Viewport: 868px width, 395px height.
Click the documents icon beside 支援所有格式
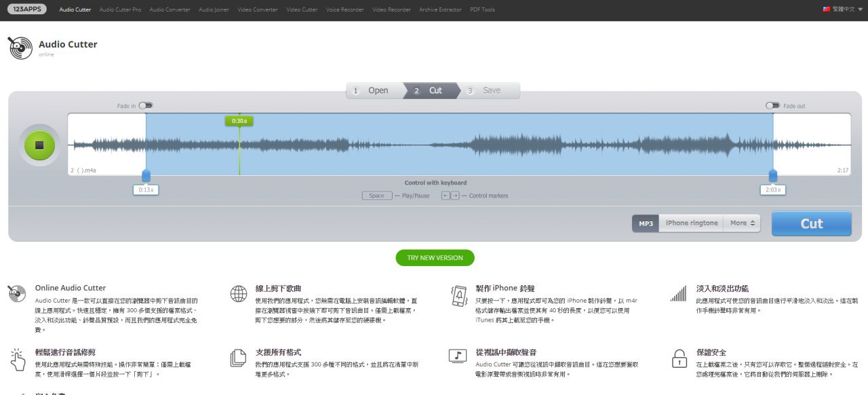pyautogui.click(x=238, y=358)
